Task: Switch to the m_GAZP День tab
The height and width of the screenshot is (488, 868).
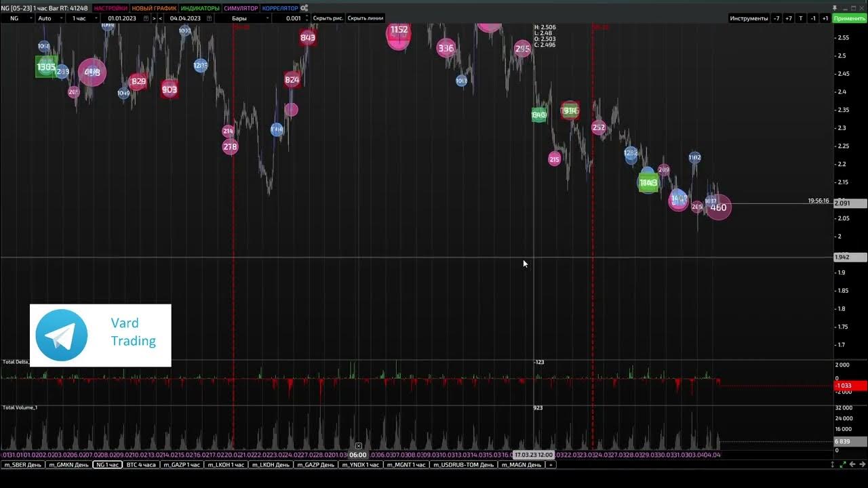Action: 315,465
